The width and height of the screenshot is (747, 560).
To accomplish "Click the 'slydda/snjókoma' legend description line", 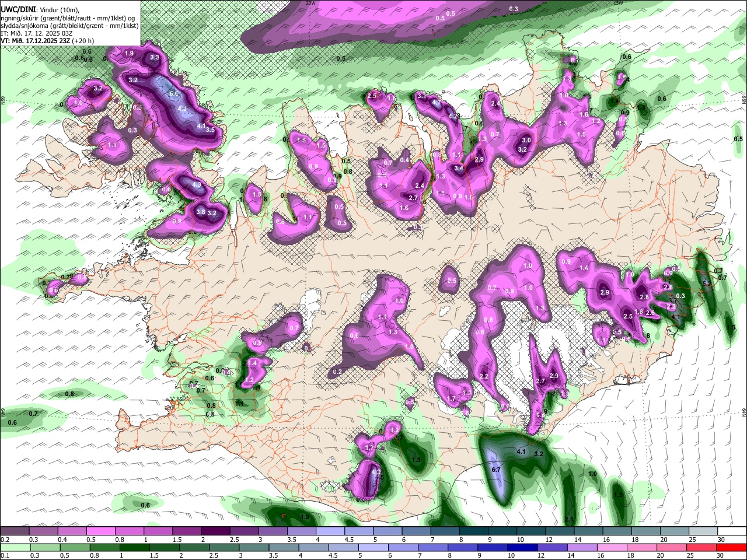I will pyautogui.click(x=69, y=26).
